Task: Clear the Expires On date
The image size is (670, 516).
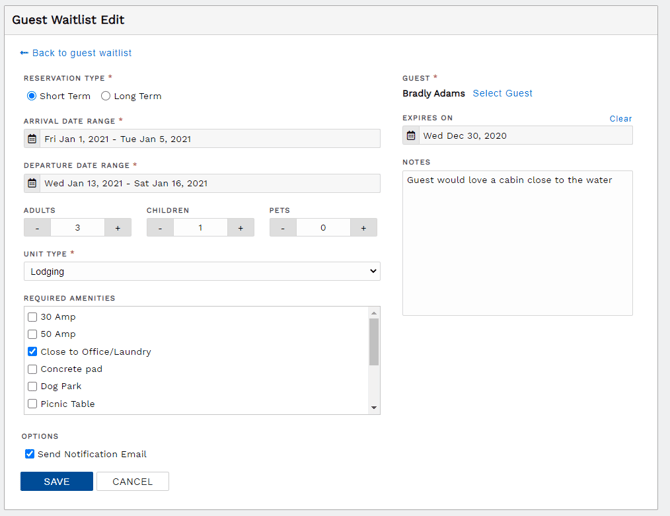Action: [x=620, y=118]
